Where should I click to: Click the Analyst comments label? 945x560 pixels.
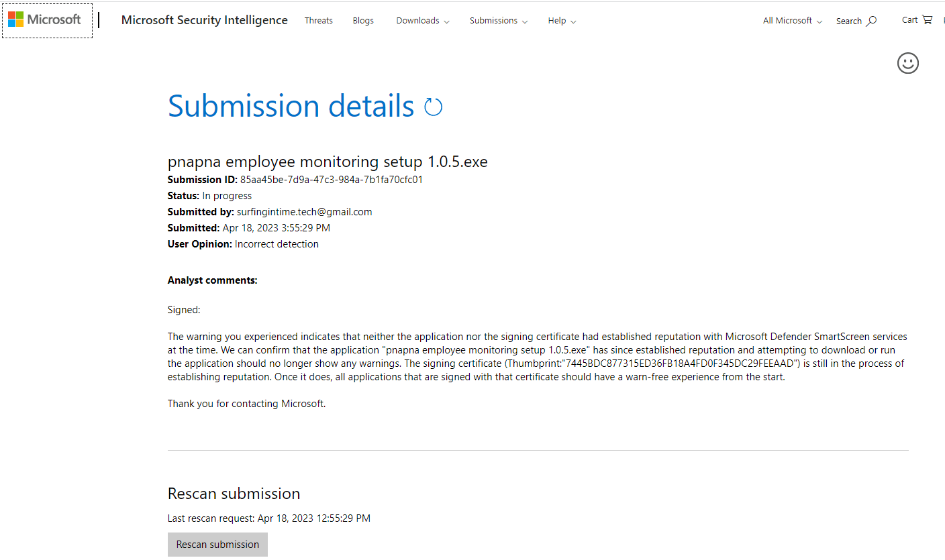click(213, 280)
